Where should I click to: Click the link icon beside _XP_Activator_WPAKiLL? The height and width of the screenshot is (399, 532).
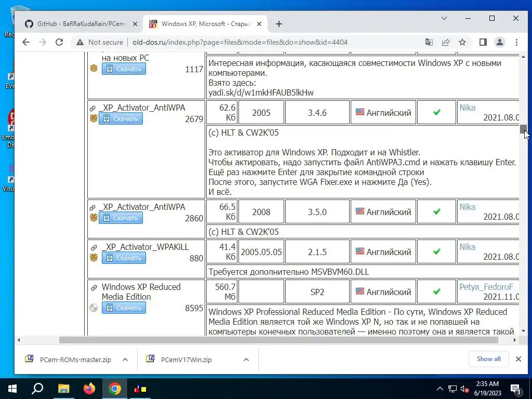click(x=94, y=248)
